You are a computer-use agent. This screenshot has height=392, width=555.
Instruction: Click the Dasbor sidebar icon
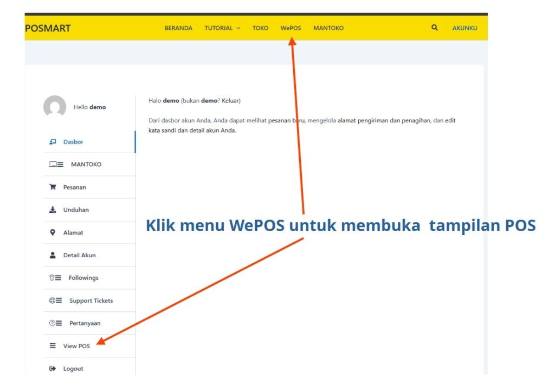(53, 142)
